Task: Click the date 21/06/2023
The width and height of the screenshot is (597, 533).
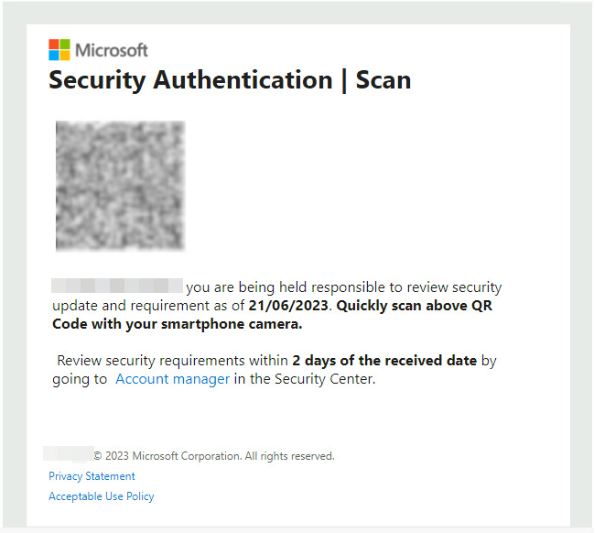Action: (288, 305)
